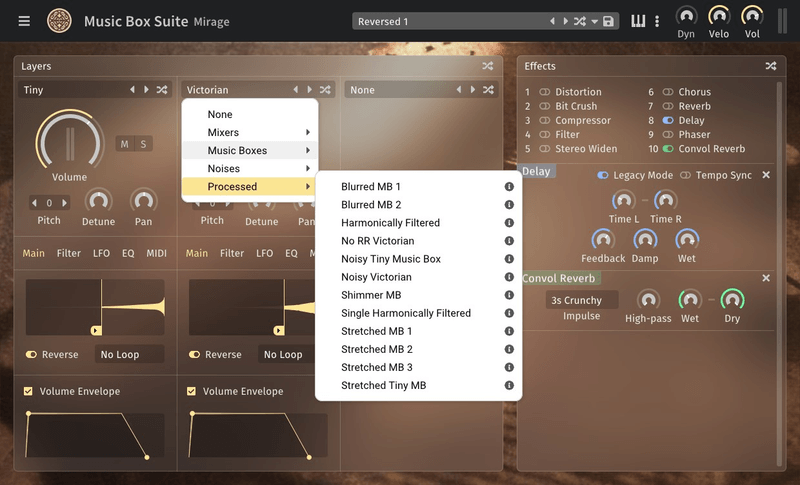Viewport: 800px width, 485px height.
Task: Click the Tiny layer waveform display
Action: pyautogui.click(x=95, y=307)
